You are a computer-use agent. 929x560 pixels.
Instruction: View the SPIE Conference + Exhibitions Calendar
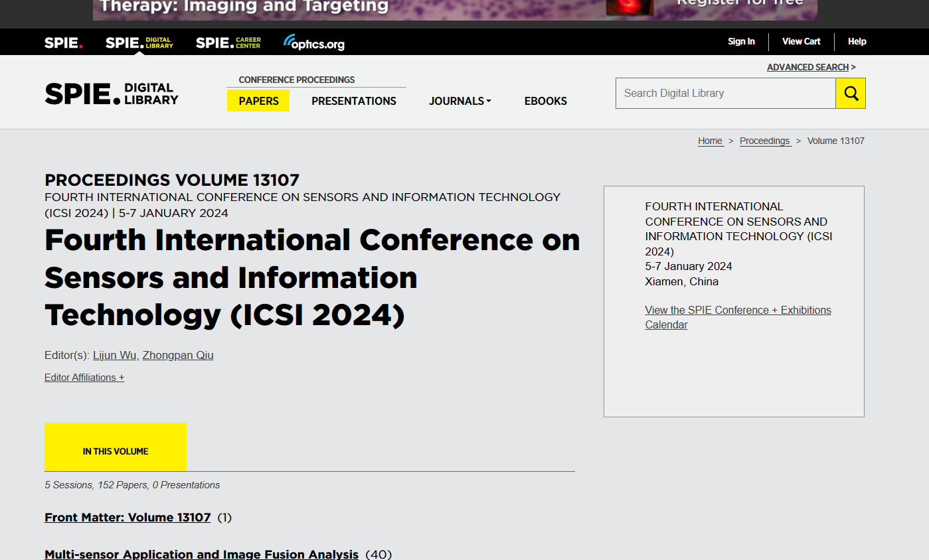tap(738, 317)
